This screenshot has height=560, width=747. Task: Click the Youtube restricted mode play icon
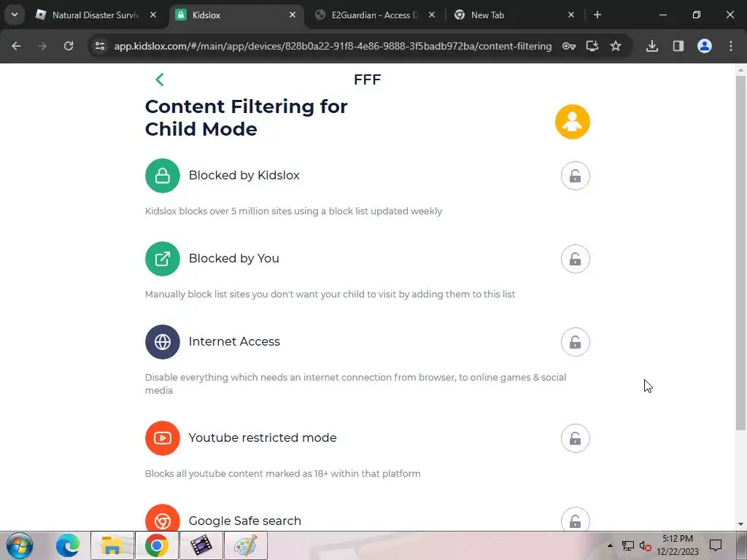(x=163, y=438)
